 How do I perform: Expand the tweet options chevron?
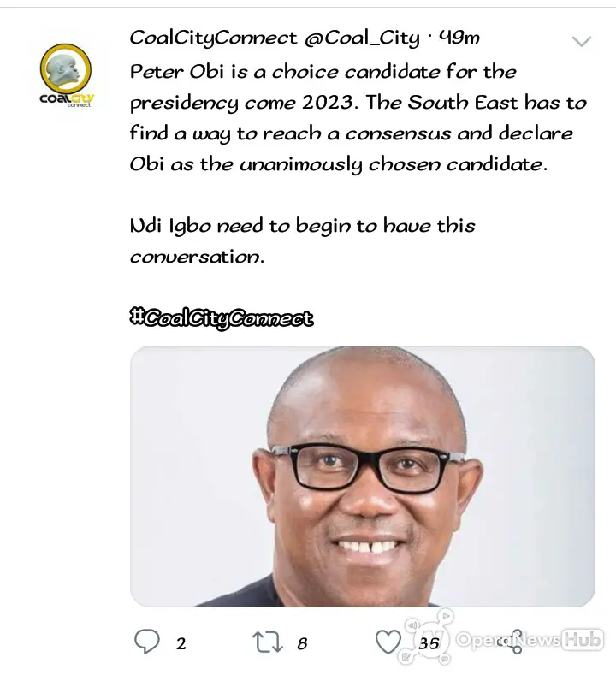click(581, 41)
